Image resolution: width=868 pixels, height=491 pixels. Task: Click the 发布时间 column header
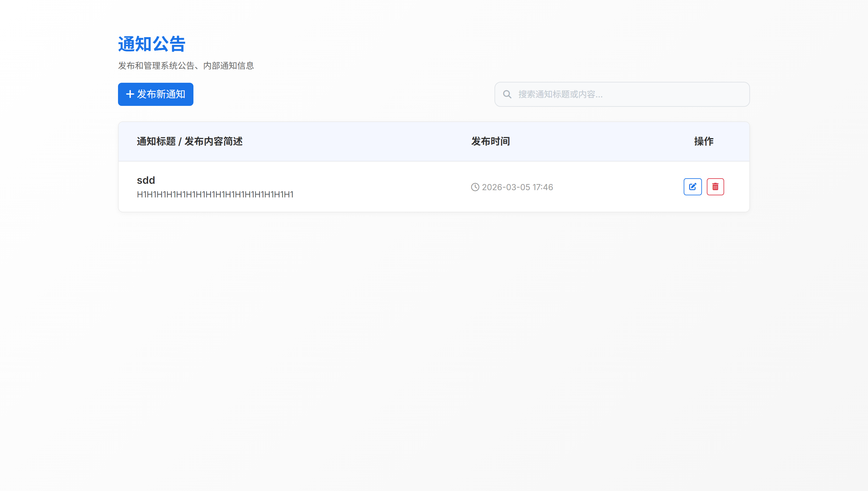[491, 141]
